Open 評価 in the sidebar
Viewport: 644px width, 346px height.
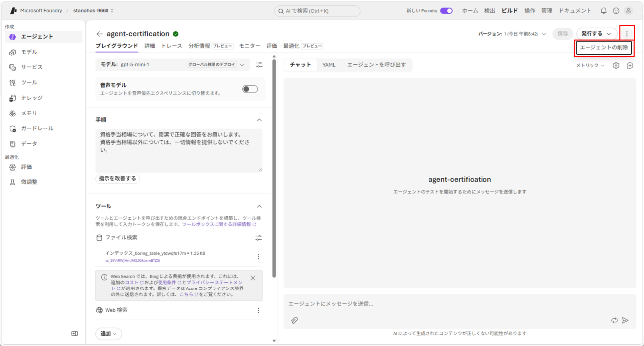pyautogui.click(x=44, y=167)
